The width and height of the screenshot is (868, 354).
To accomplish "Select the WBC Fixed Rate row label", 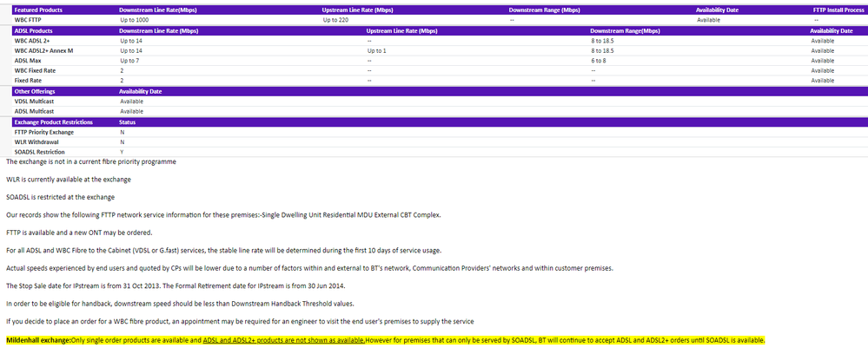I will (x=34, y=70).
